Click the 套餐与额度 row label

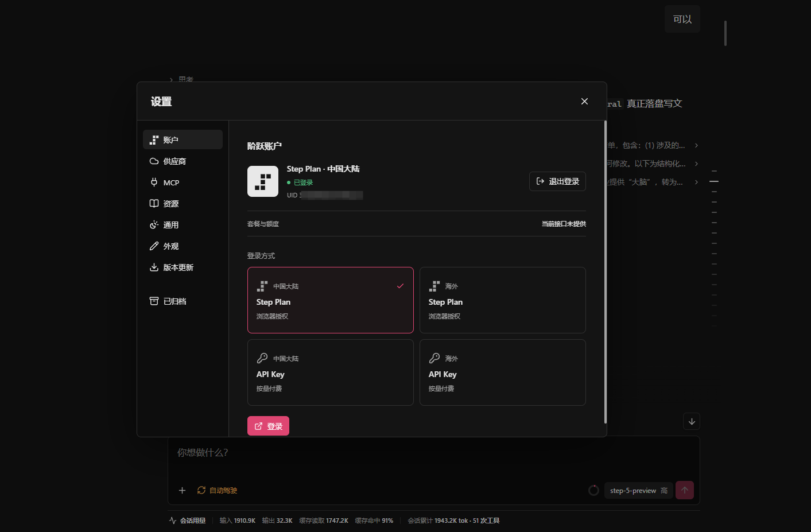tap(263, 224)
